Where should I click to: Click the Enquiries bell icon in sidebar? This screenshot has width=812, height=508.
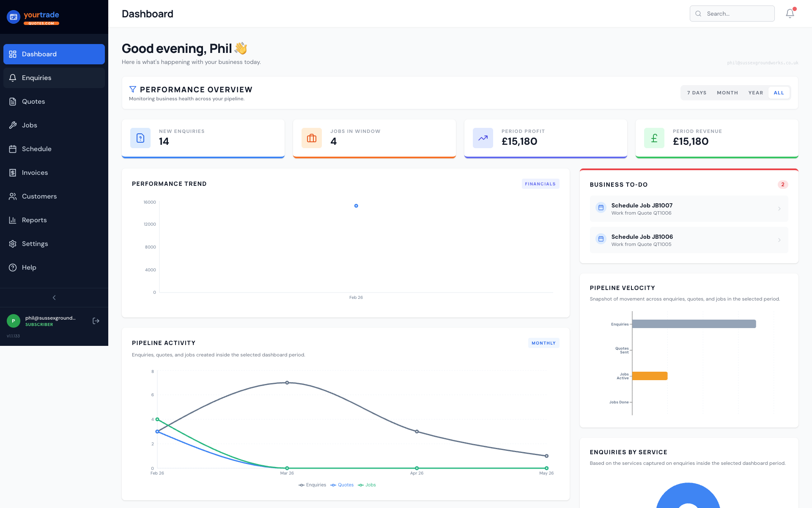coord(13,78)
